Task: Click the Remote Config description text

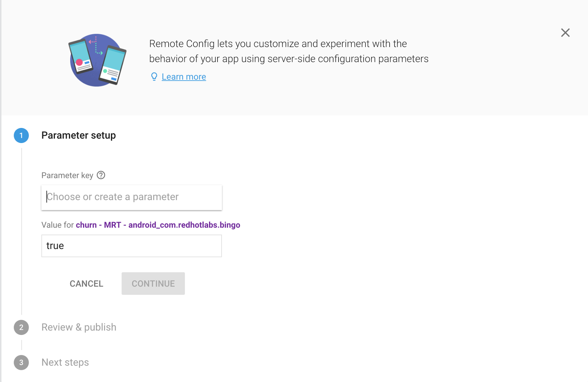Action: pos(288,51)
